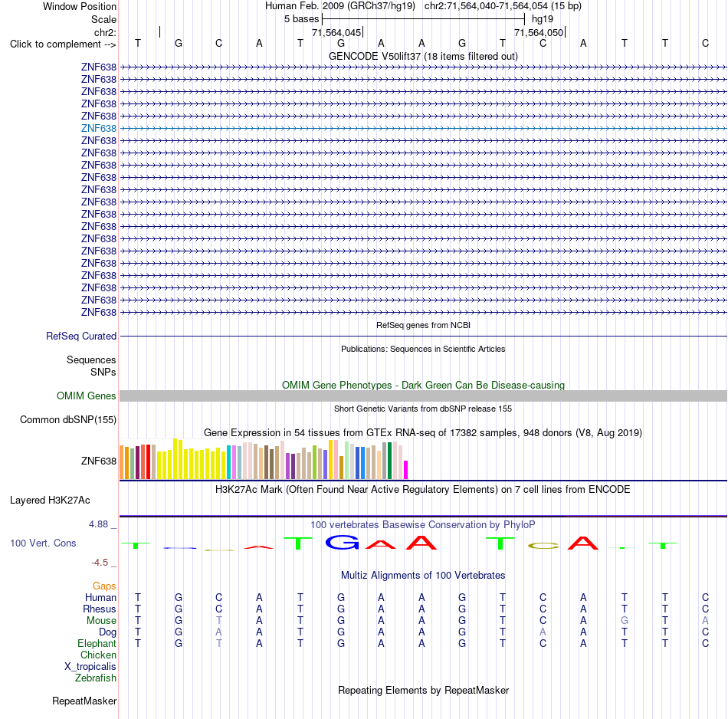Click the 'RepeatMasker' track label
The height and width of the screenshot is (719, 728).
84,701
